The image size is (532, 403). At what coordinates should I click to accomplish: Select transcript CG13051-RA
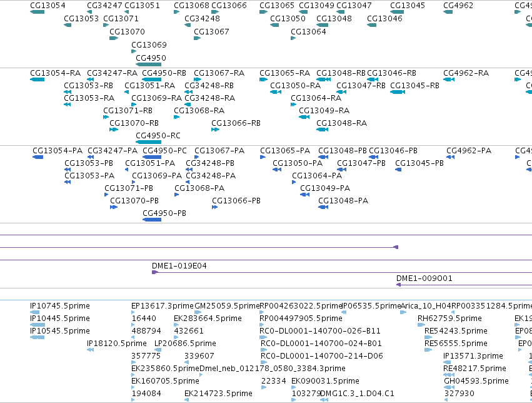(126, 92)
